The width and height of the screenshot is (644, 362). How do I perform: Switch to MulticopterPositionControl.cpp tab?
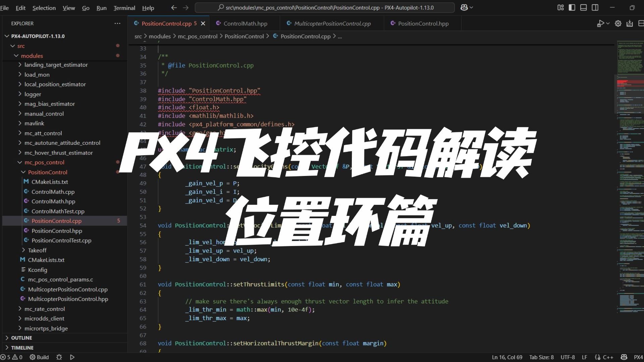(x=332, y=23)
